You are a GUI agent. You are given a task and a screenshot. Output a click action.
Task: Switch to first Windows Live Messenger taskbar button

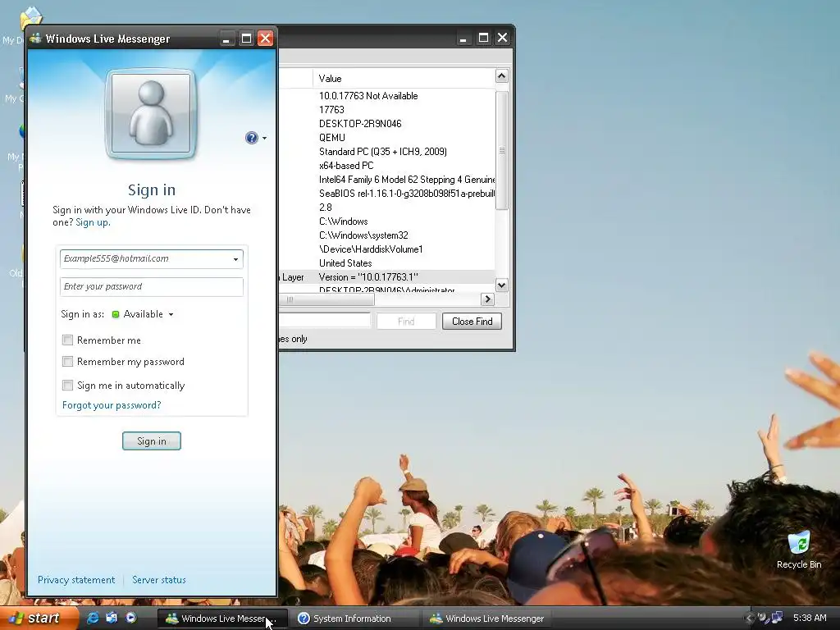pyautogui.click(x=222, y=619)
